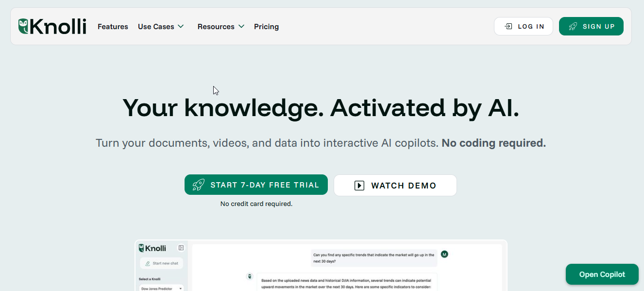Click the sidebar collapse icon in preview
This screenshot has width=644, height=291.
pyautogui.click(x=181, y=248)
